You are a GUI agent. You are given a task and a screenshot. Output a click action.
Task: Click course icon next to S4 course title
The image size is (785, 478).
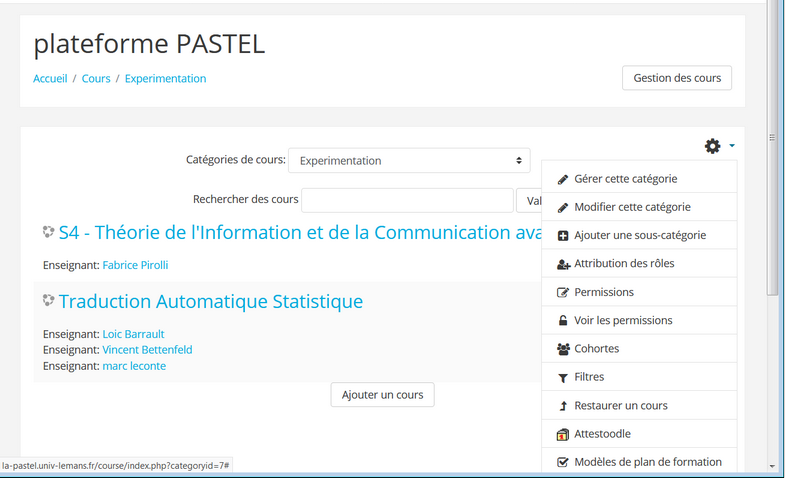tap(48, 232)
